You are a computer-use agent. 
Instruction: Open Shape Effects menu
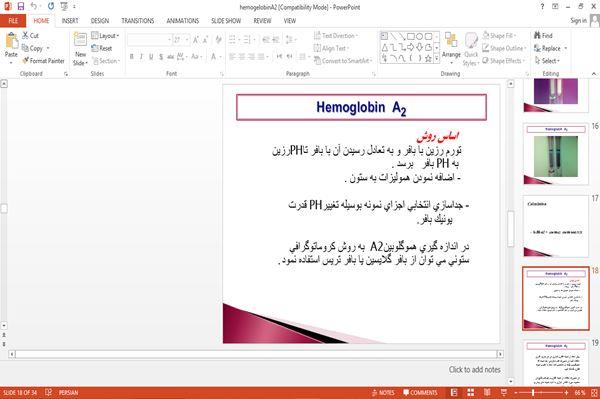(503, 61)
